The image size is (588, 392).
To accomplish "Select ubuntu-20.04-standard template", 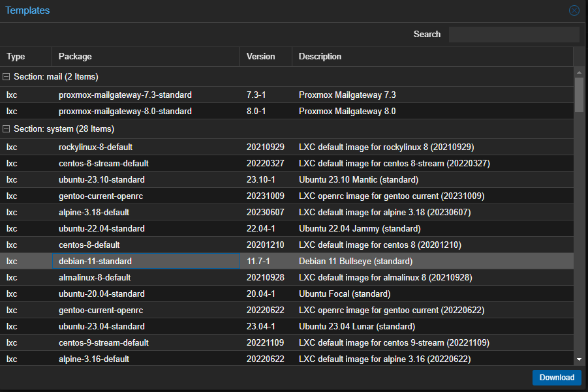I will pos(286,294).
